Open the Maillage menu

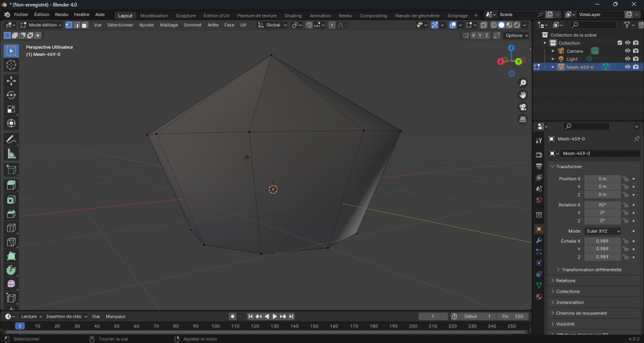pyautogui.click(x=169, y=25)
